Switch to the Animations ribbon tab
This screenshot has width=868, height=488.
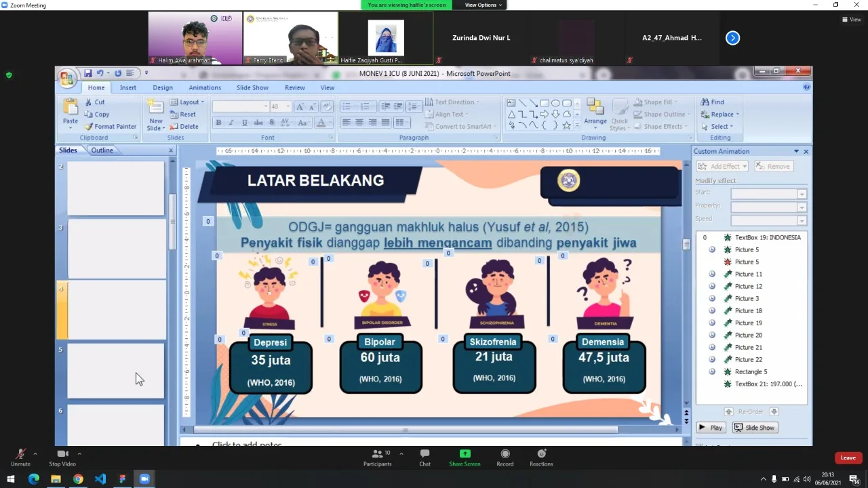(x=205, y=87)
